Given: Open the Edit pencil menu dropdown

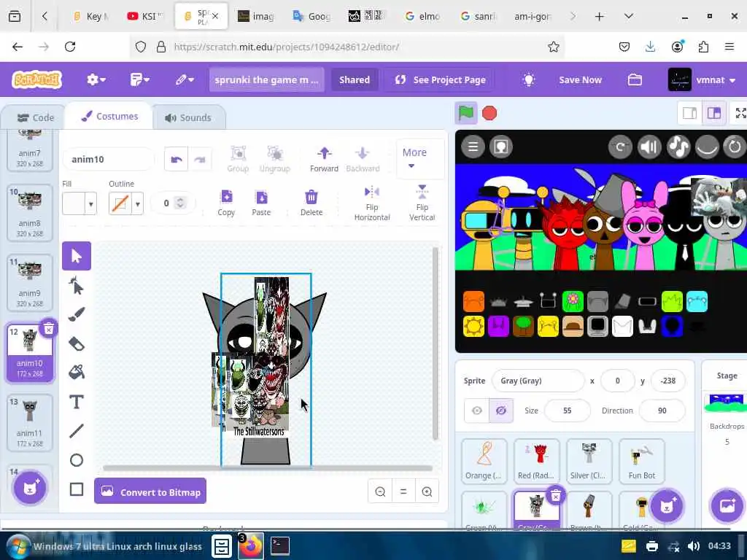Looking at the screenshot, I should [x=185, y=79].
